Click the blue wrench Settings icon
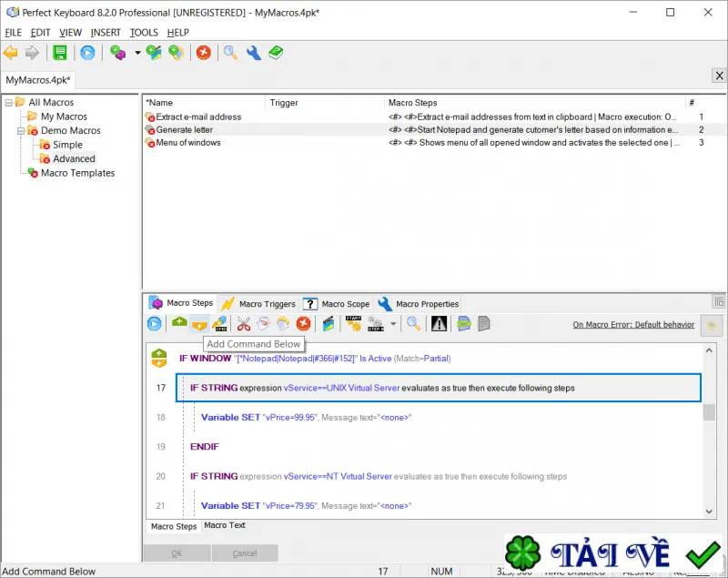The image size is (728, 578). pos(254,53)
